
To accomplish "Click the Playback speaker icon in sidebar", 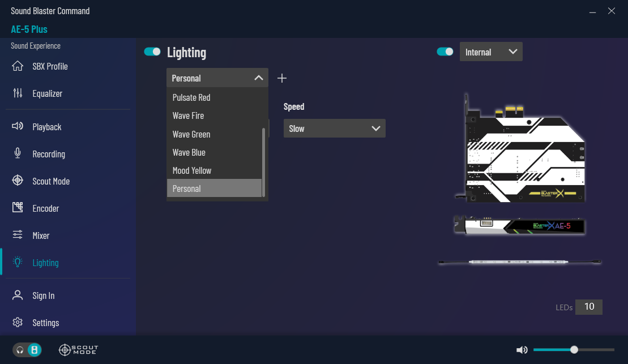I will tap(18, 127).
